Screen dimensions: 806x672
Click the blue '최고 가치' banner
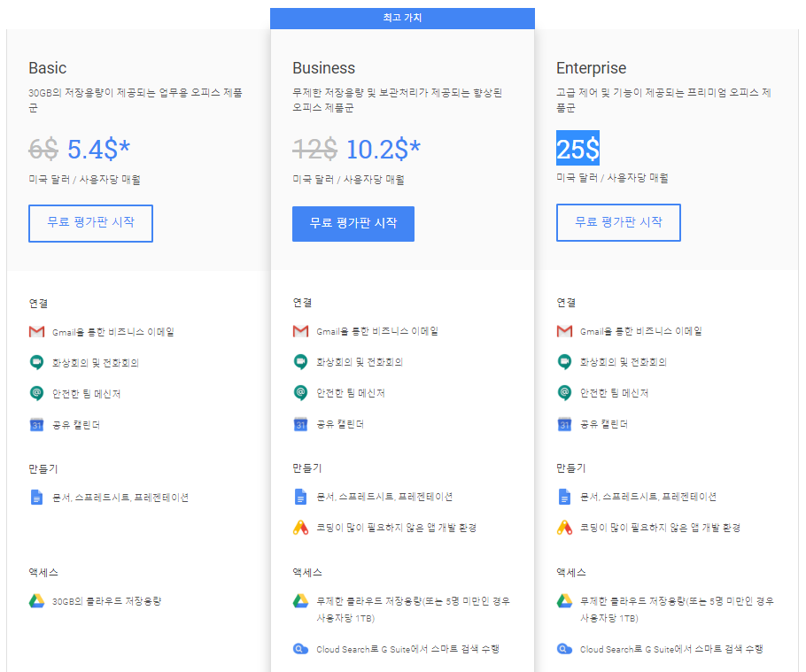coord(402,18)
